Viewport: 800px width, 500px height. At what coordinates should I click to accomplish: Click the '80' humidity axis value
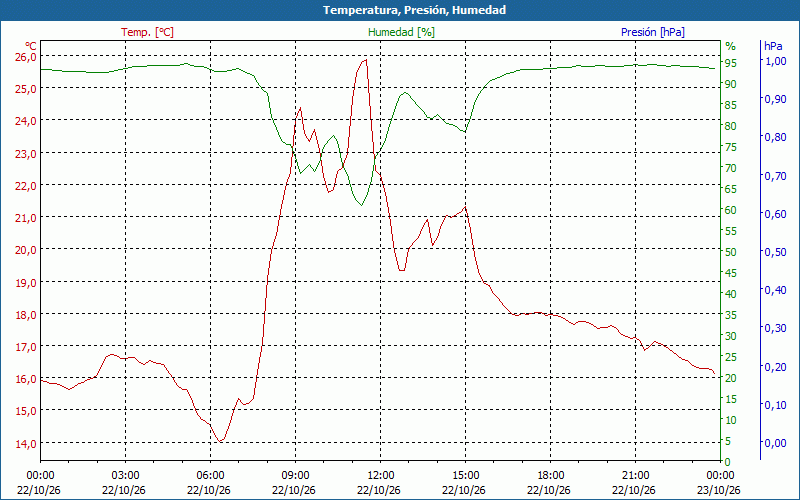pos(731,126)
